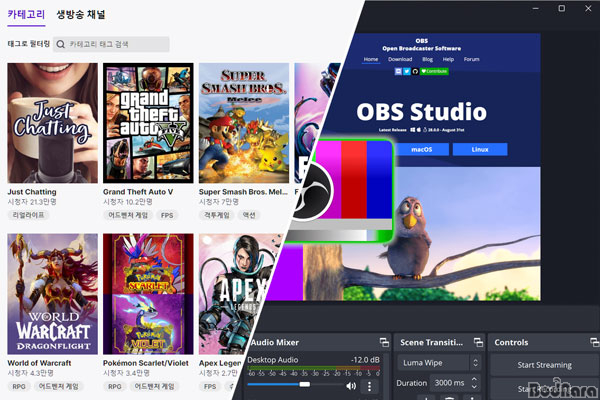Undock the Audio Mixer panel
The image size is (600, 400).
point(384,342)
